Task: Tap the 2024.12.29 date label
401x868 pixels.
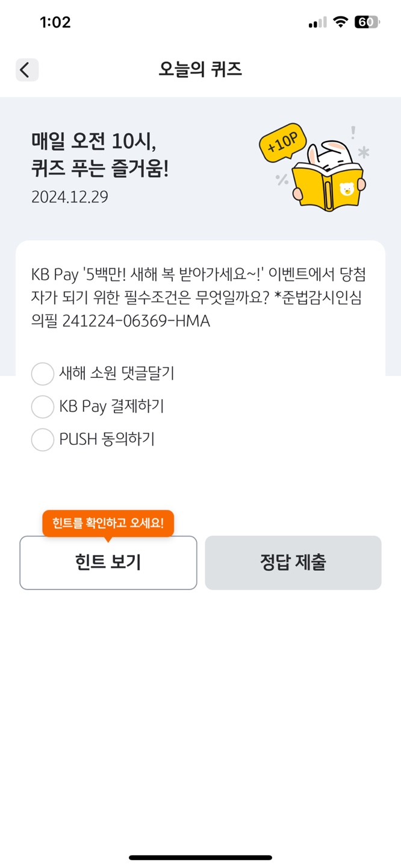Action: [70, 197]
